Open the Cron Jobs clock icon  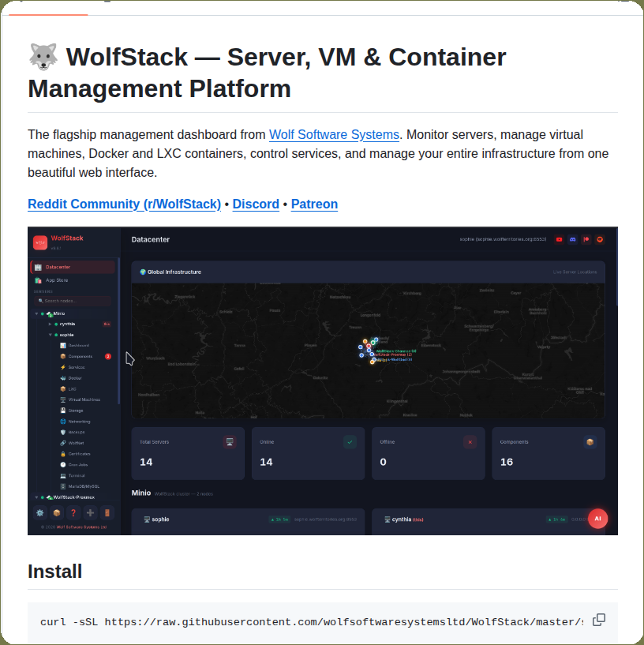tap(63, 464)
